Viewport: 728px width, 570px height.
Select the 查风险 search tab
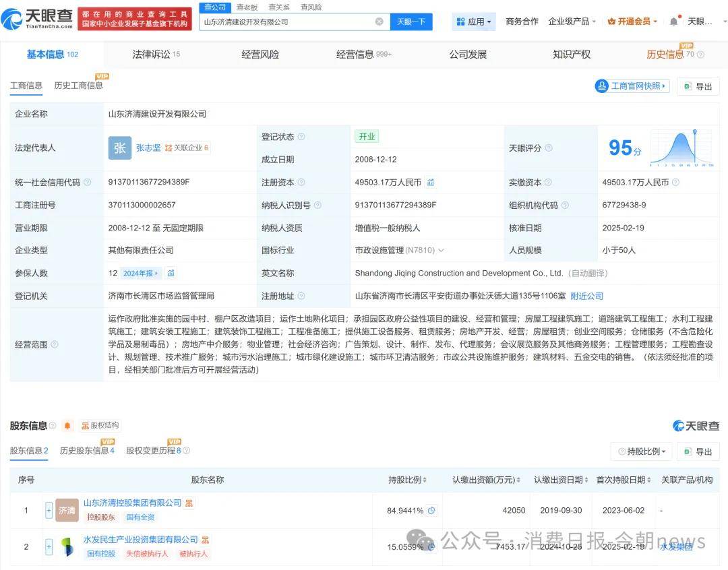311,7
